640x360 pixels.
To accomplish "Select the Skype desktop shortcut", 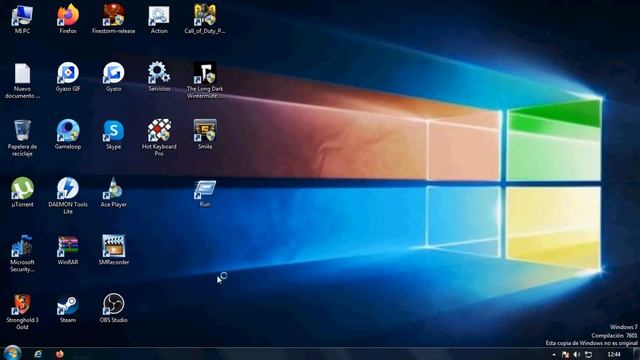I will 113,135.
